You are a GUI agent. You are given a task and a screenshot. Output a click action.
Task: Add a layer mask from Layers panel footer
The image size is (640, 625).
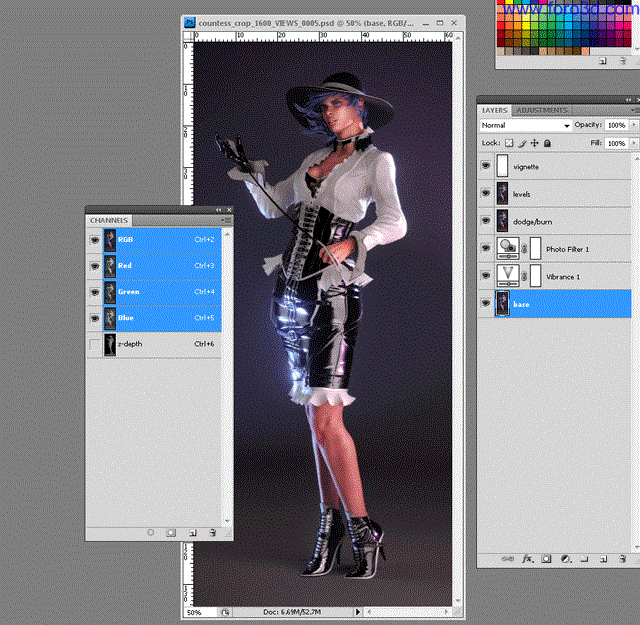546,559
